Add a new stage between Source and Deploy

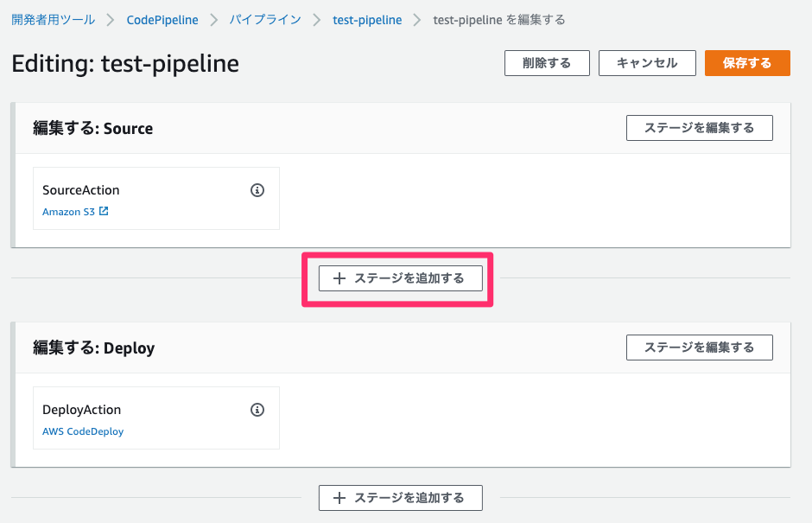[400, 278]
